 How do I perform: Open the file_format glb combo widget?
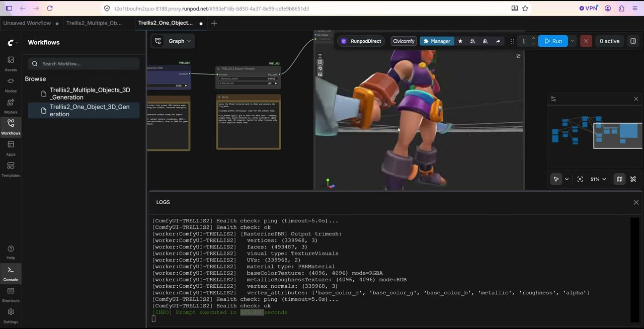point(249,83)
